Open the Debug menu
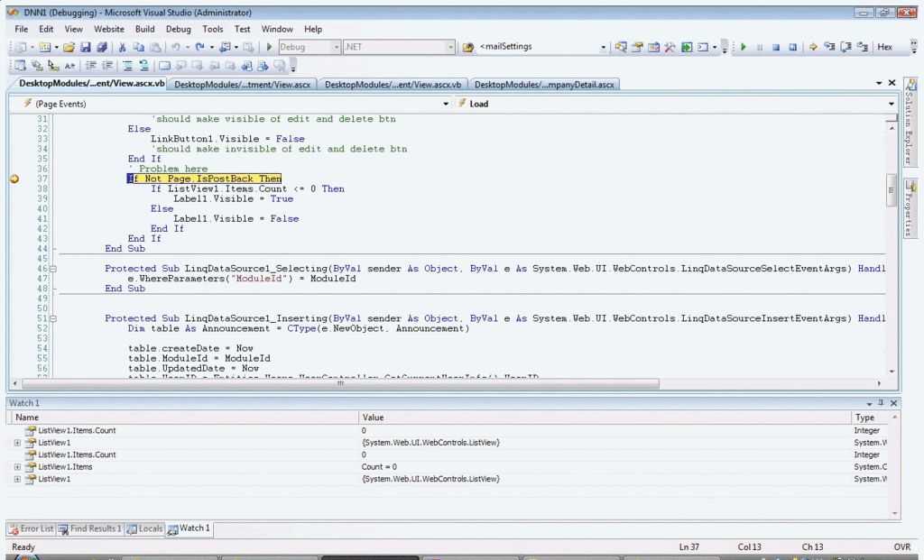Screen dimensions: 924x560 178,29
